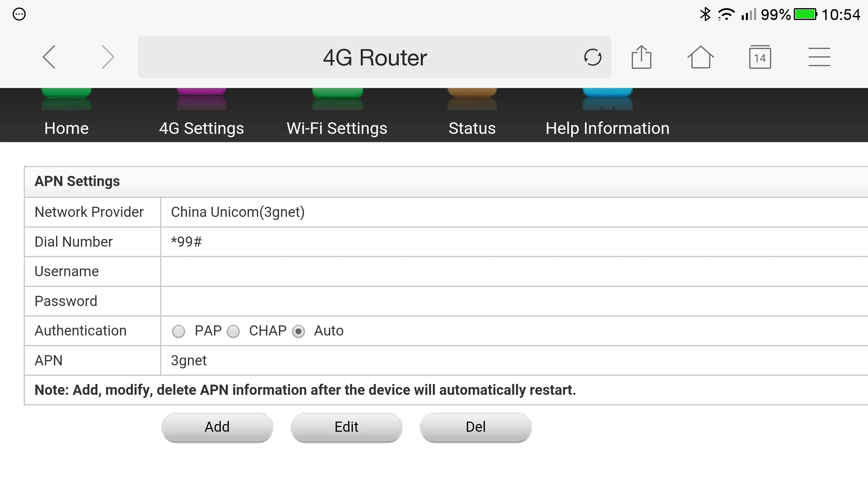The image size is (868, 488).
Task: Click the Del button
Action: click(476, 427)
